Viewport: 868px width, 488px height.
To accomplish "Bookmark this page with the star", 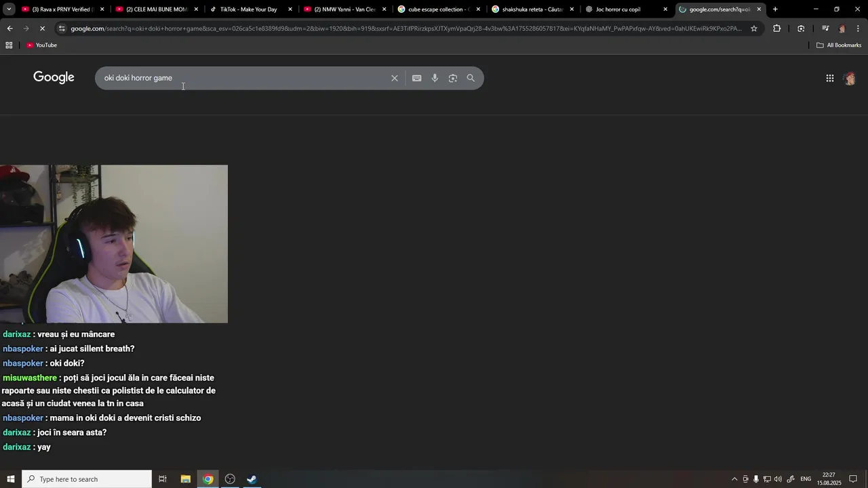I will (753, 28).
